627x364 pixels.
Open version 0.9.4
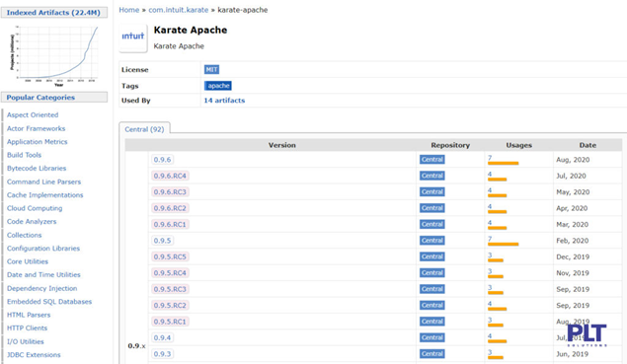(162, 337)
